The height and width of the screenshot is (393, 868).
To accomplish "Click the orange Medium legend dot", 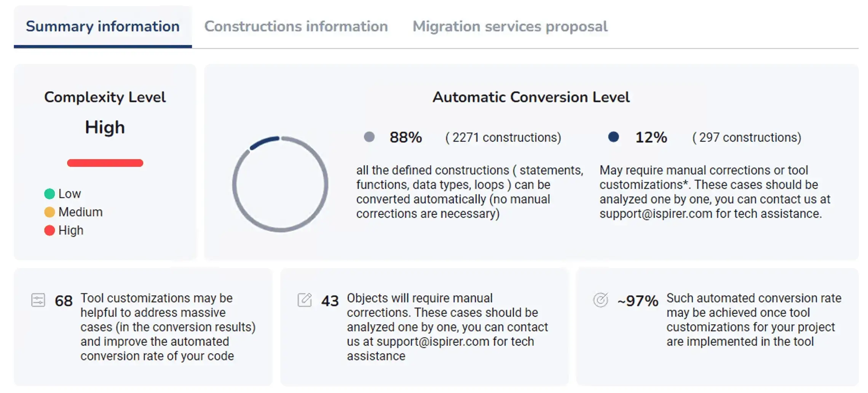I will click(49, 212).
